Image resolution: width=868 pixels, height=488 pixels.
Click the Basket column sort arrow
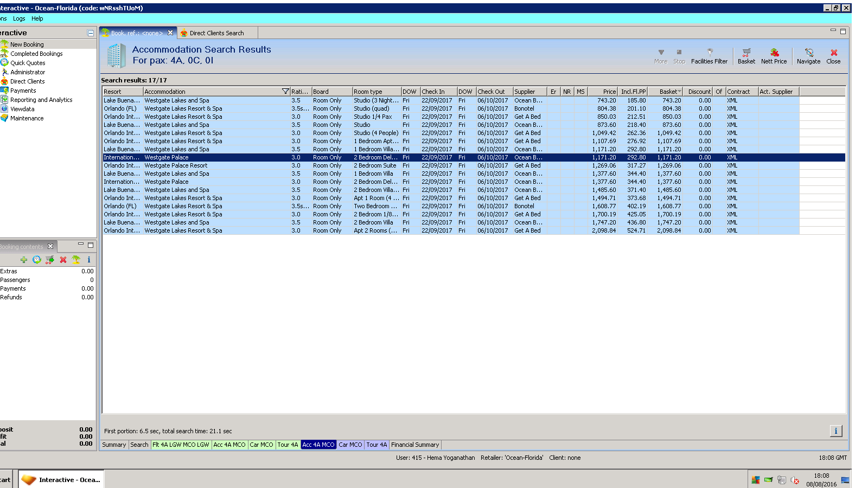click(x=679, y=92)
